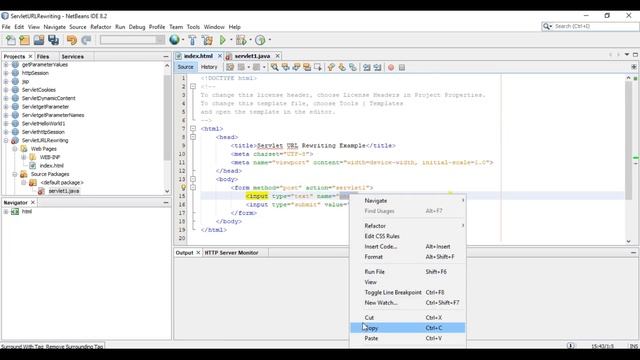Click the line 14 lightbulb hint icon
Screen dimensions: 640x360
pyautogui.click(x=183, y=187)
